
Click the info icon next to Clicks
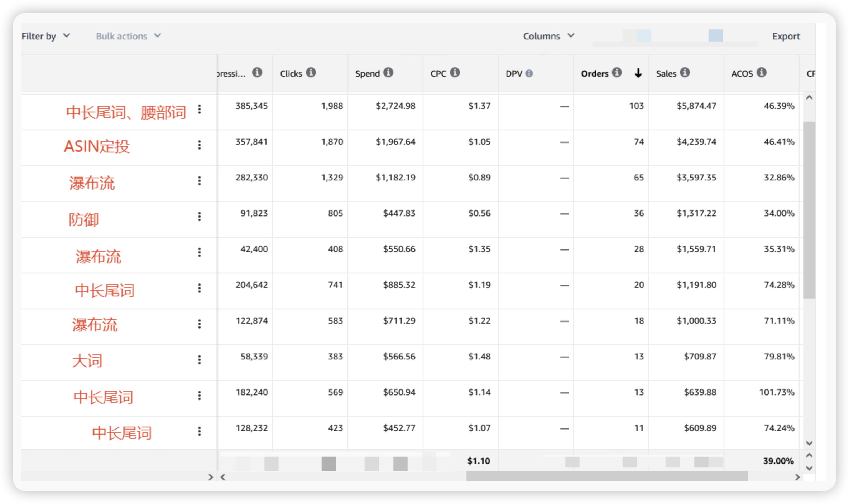click(x=311, y=73)
